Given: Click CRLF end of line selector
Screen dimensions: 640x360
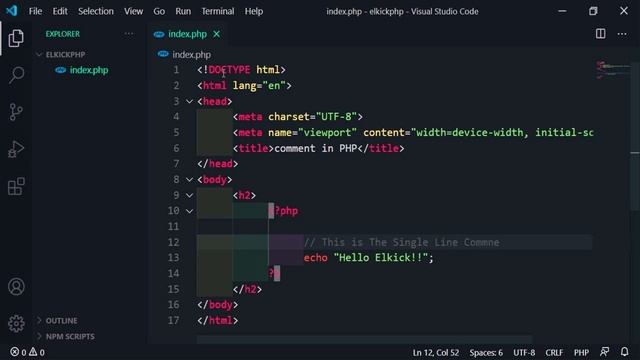Looking at the screenshot, I should tap(554, 352).
